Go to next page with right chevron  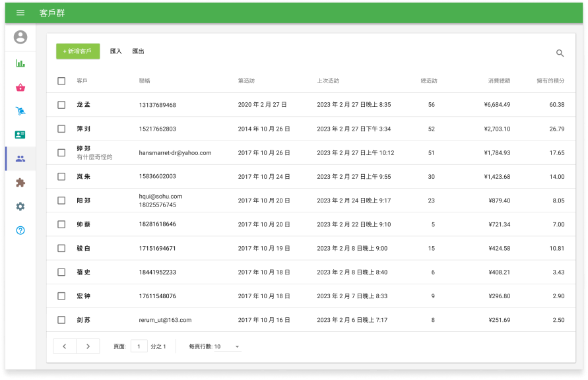click(x=88, y=346)
